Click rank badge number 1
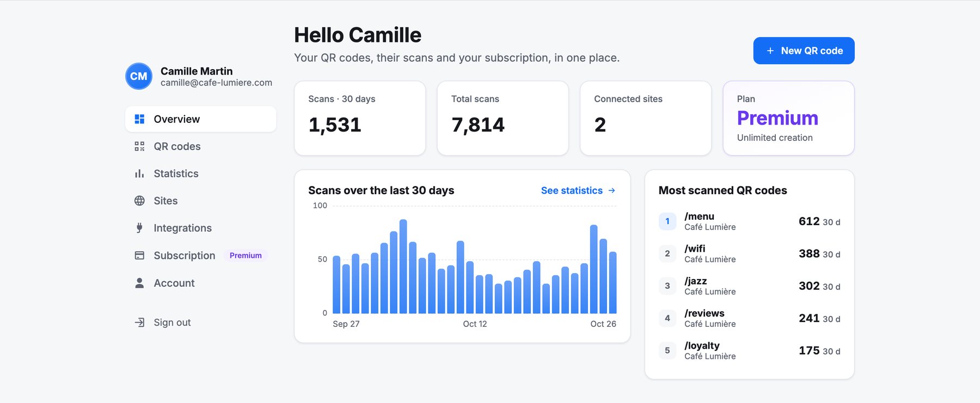Screen dimensions: 980x403 pyautogui.click(x=667, y=221)
